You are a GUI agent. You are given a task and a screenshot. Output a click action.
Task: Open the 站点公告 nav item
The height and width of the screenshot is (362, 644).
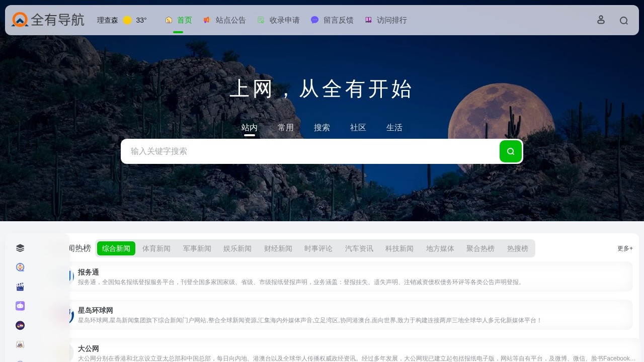tap(224, 20)
